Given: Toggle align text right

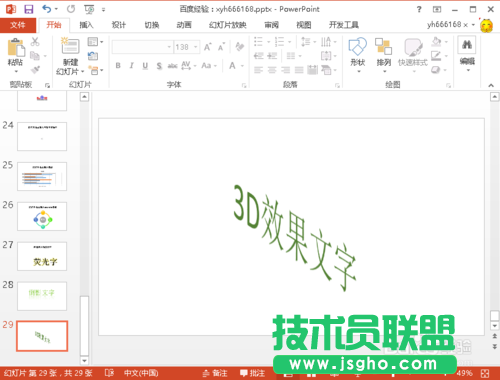Looking at the screenshot, I should tap(286, 70).
